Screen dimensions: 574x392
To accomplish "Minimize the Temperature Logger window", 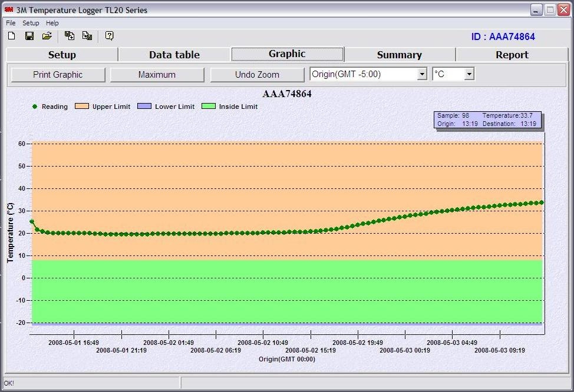I will pos(536,10).
